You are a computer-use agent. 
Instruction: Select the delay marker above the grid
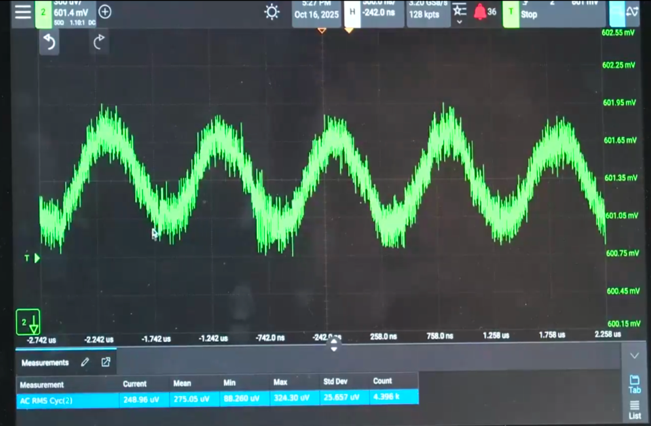pyautogui.click(x=321, y=30)
